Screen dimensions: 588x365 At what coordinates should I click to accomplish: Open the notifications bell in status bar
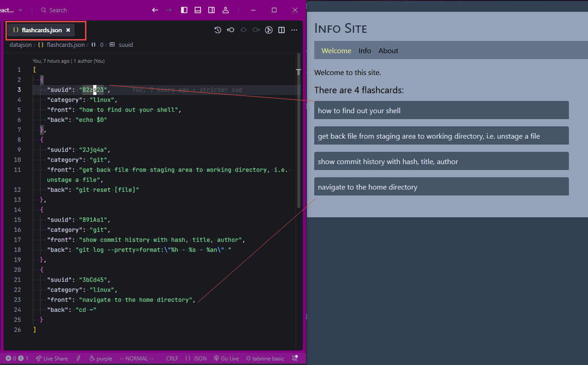(295, 359)
